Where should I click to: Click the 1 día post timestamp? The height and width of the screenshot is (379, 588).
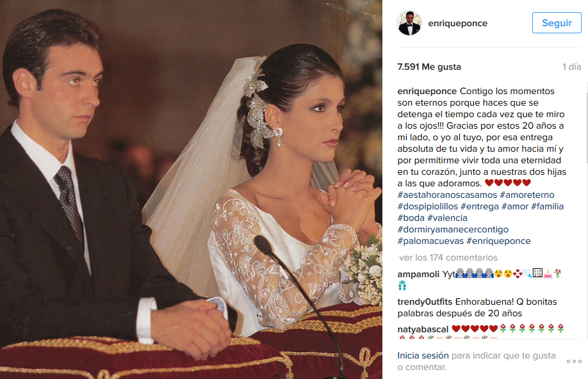pos(571,67)
